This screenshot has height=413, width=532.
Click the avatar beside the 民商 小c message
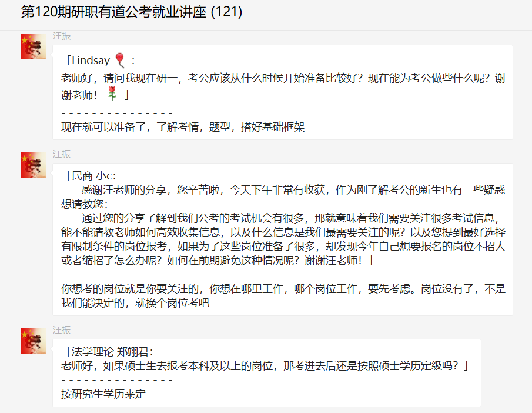(34, 165)
